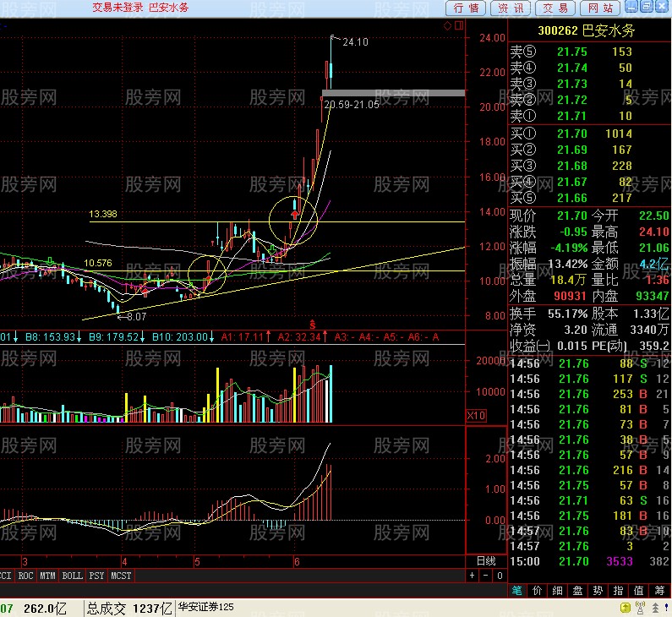Screen dimensions: 672x617
Task: Switch to MCST indicator tab
Action: [121, 576]
